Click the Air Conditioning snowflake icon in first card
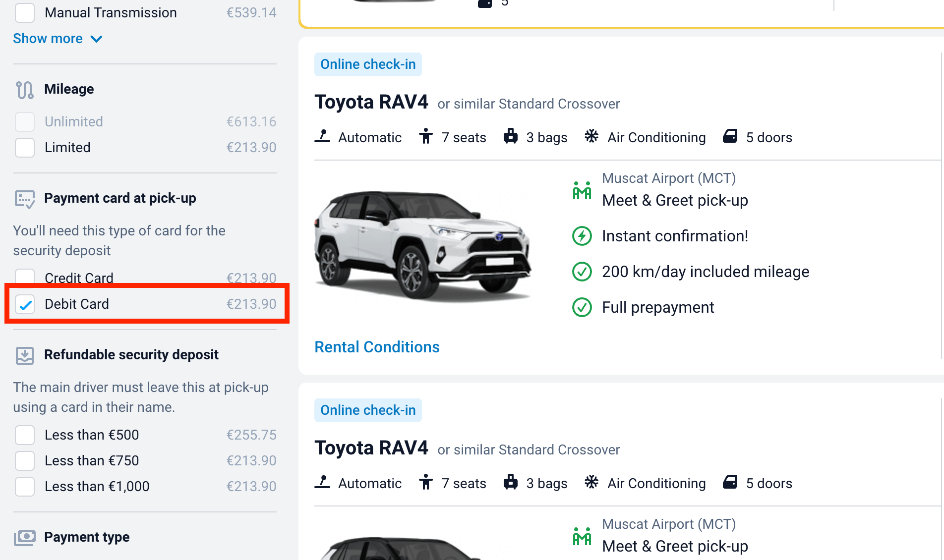 coord(591,136)
